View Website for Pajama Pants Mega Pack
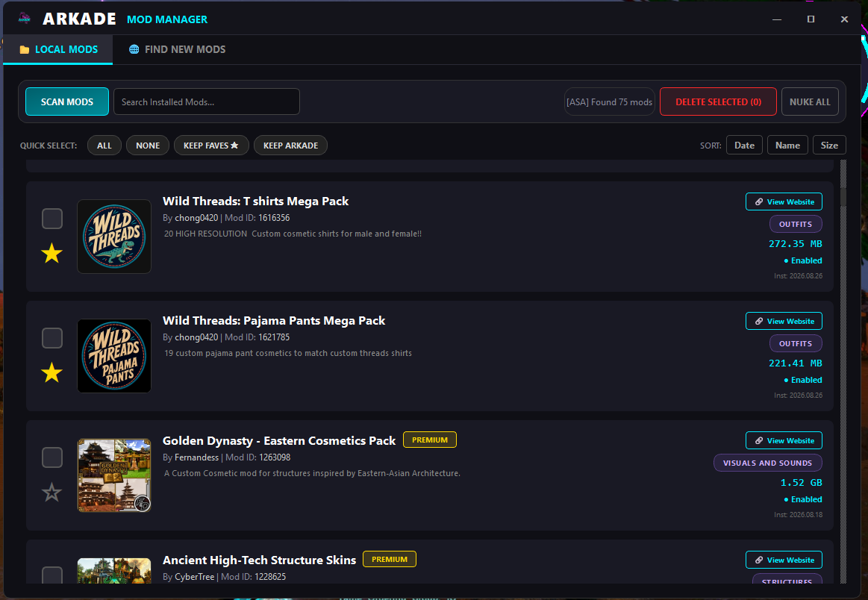The image size is (868, 600). [x=784, y=321]
